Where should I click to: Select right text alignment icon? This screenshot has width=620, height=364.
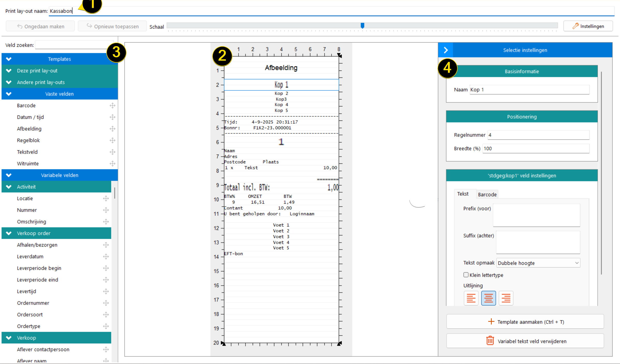click(506, 298)
